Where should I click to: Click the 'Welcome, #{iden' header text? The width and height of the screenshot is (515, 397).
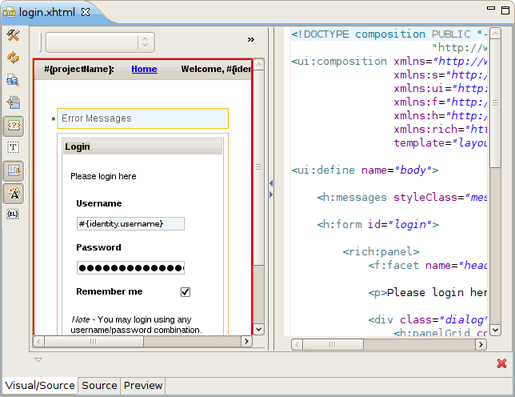216,69
